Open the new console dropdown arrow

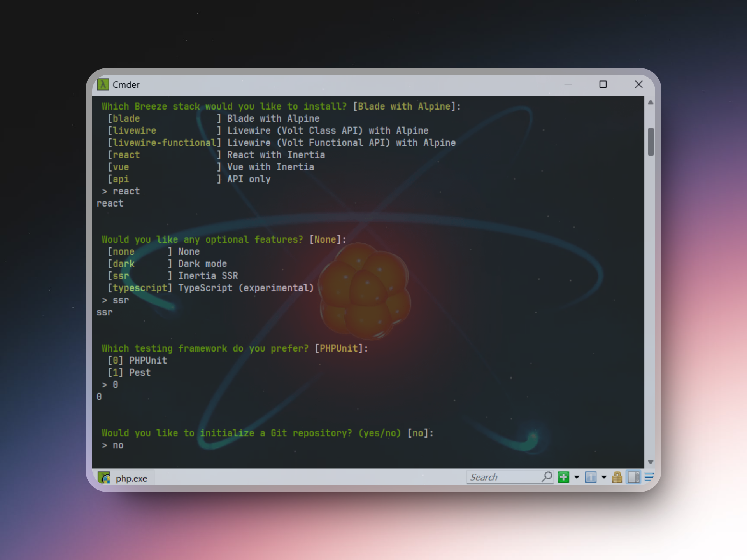(x=577, y=477)
